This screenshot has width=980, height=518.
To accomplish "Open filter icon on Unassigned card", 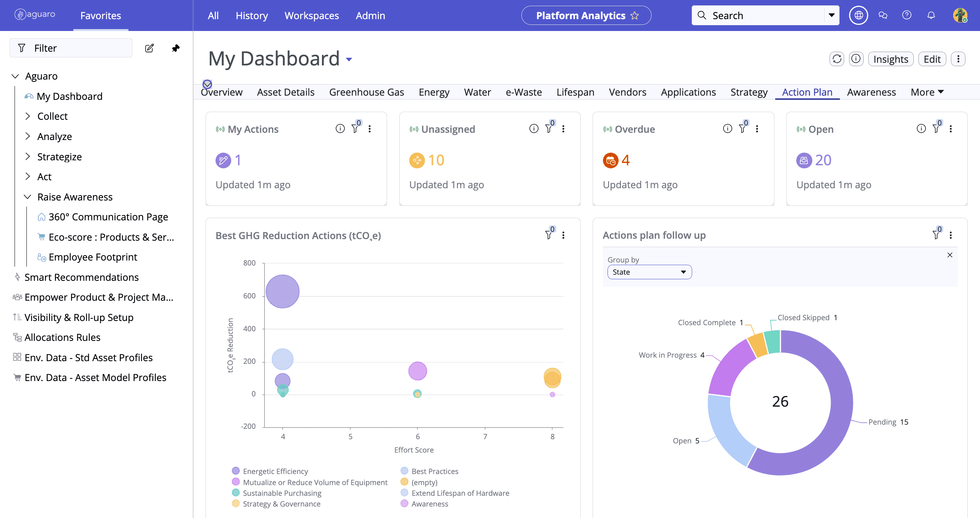I will [x=549, y=129].
